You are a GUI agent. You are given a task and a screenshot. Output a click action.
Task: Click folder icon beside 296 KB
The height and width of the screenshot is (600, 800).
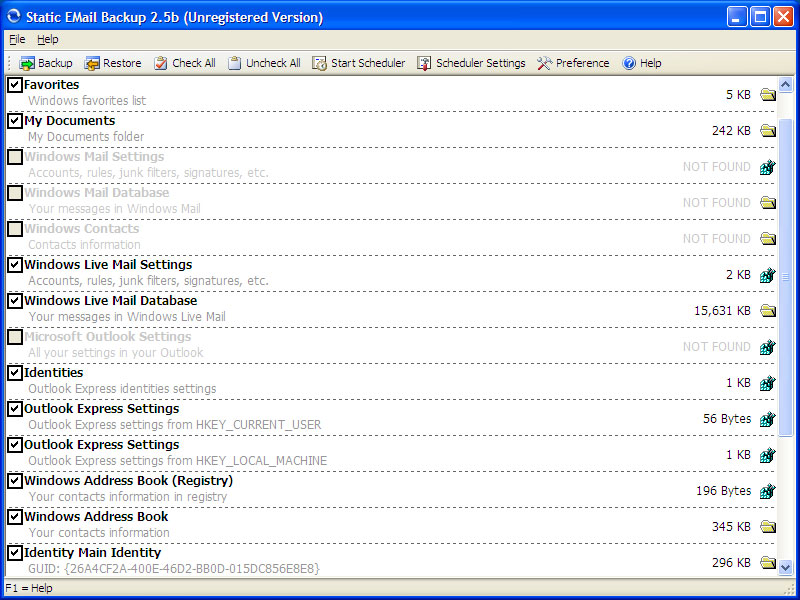pyautogui.click(x=768, y=562)
